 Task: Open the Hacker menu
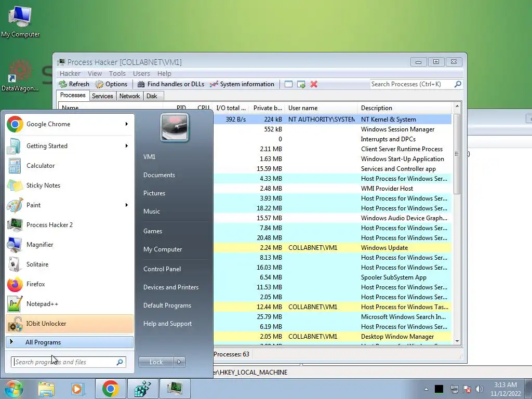(70, 73)
